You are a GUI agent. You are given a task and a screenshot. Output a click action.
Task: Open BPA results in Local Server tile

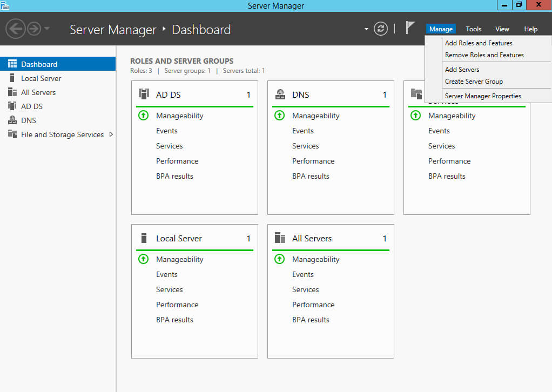(174, 320)
